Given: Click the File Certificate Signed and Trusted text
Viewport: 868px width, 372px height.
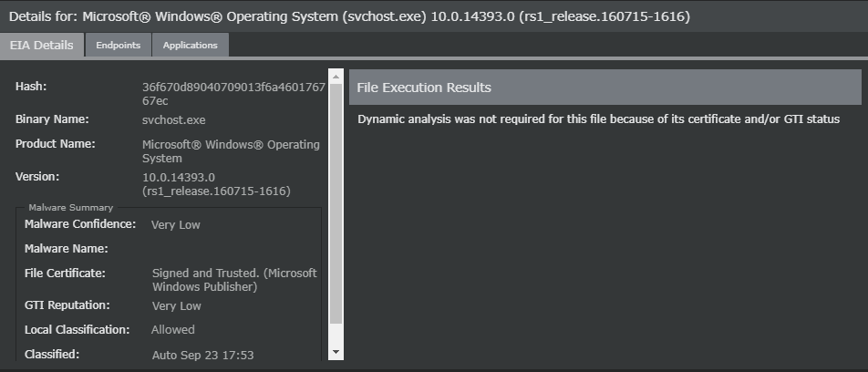Looking at the screenshot, I should pyautogui.click(x=234, y=280).
